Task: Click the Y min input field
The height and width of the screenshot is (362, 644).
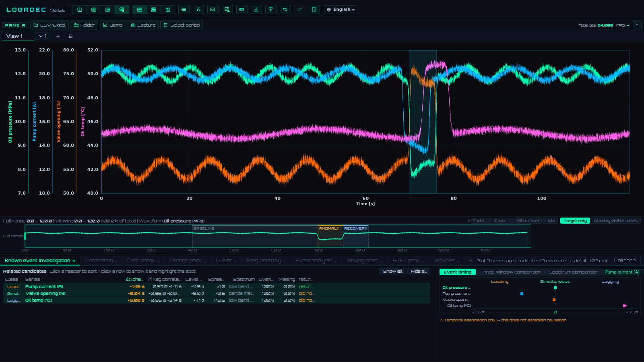Action: pyautogui.click(x=482, y=221)
